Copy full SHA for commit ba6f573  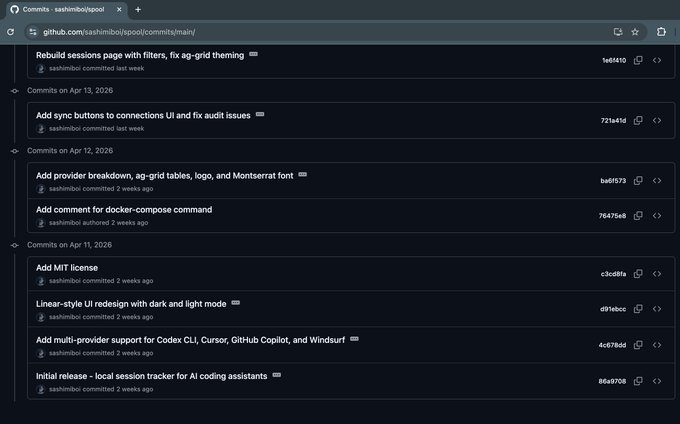coord(638,180)
